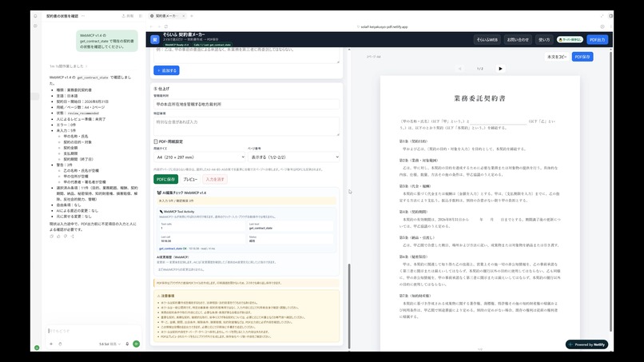Open the model selector dropdown in chat
This screenshot has height=362, width=644.
pos(110,344)
